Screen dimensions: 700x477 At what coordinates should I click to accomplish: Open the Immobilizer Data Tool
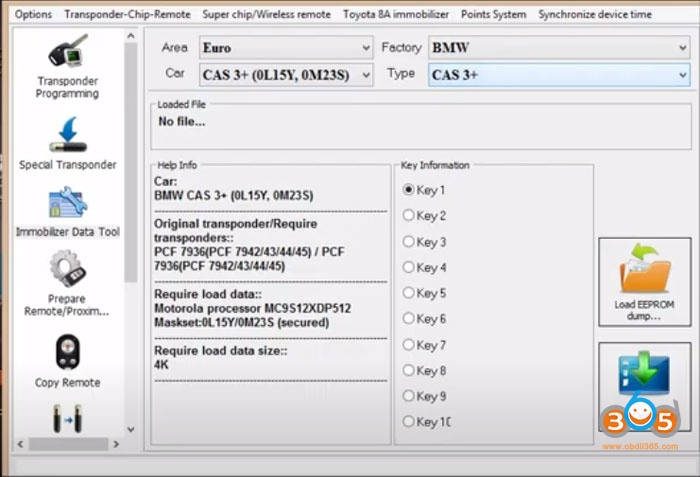67,204
